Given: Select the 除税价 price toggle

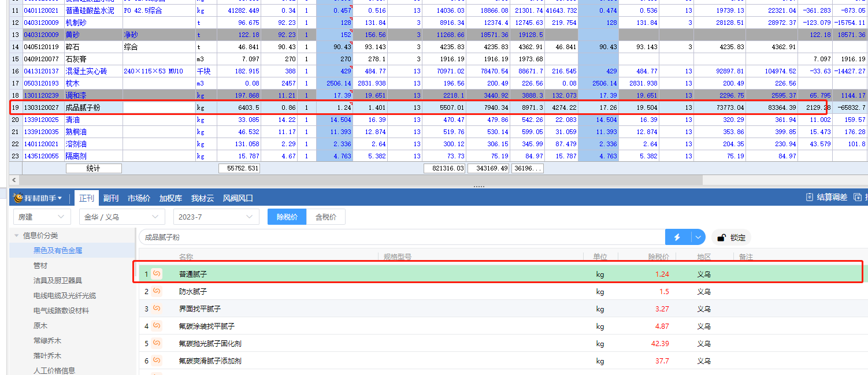Looking at the screenshot, I should pos(287,217).
